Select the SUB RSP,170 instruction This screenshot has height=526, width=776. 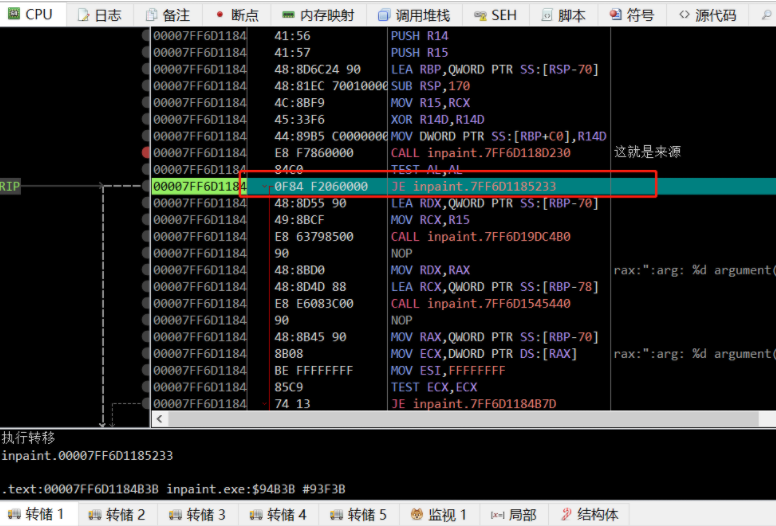pyautogui.click(x=431, y=86)
